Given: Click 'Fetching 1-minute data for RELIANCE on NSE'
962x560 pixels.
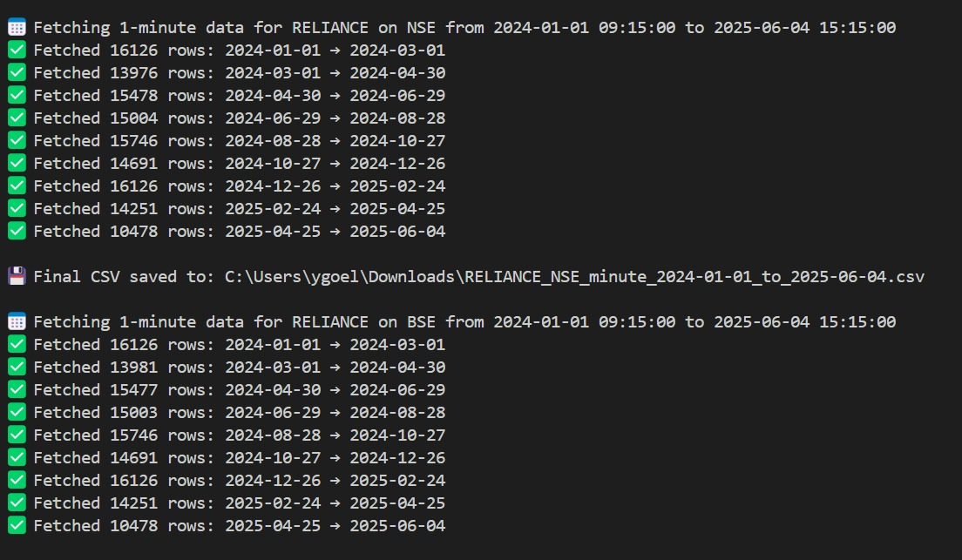Looking at the screenshot, I should [234, 28].
